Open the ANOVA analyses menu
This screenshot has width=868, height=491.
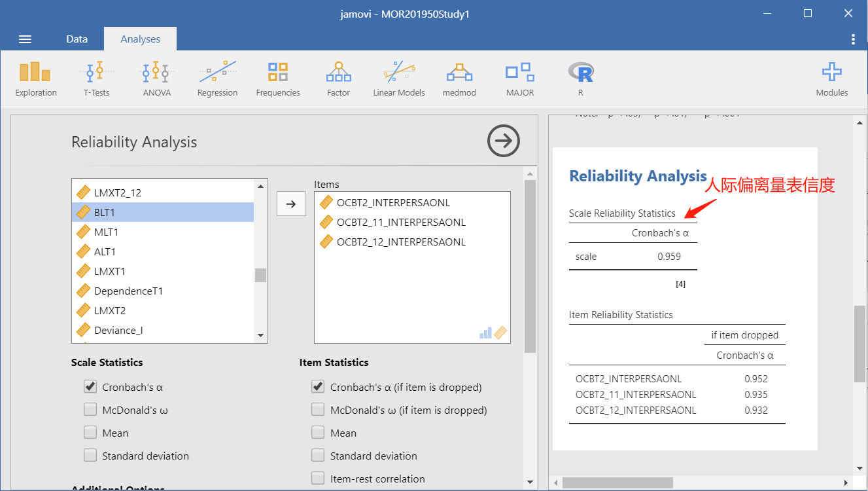pyautogui.click(x=157, y=79)
